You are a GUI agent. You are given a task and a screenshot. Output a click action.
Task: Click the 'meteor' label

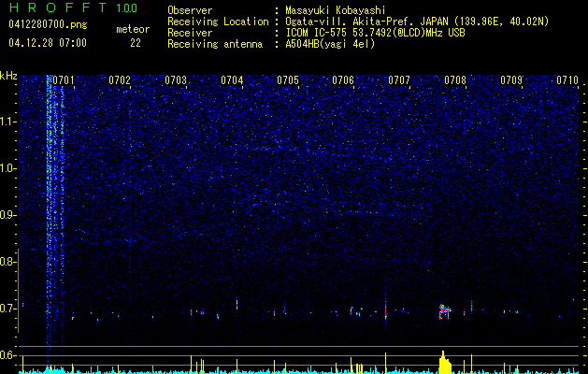point(133,29)
